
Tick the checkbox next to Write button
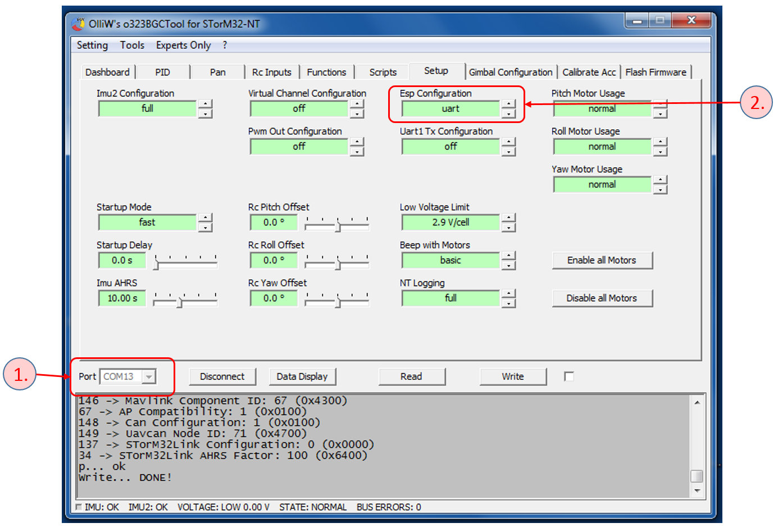(x=568, y=376)
